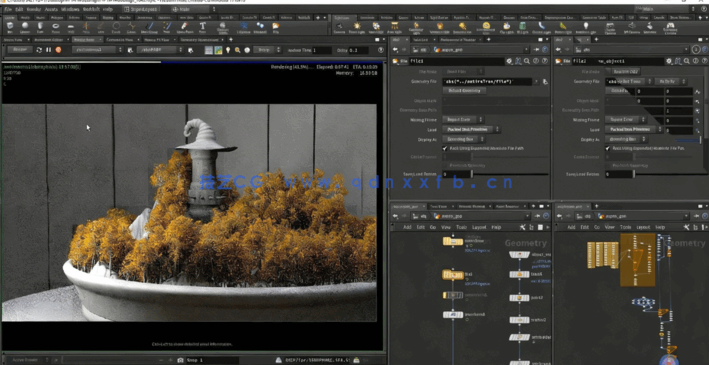Click the render view restart icon
The width and height of the screenshot is (709, 365).
(x=39, y=50)
